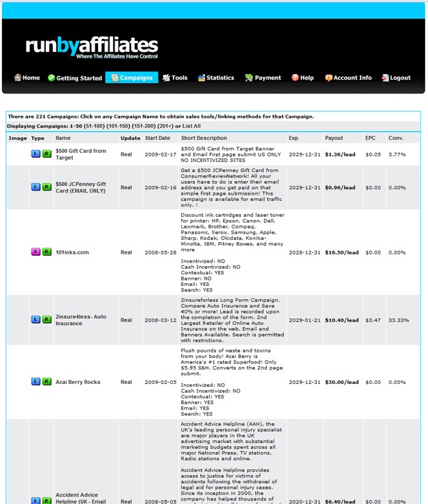Click blue L icon in 2insure4less row
428x504 pixels.
(x=36, y=320)
